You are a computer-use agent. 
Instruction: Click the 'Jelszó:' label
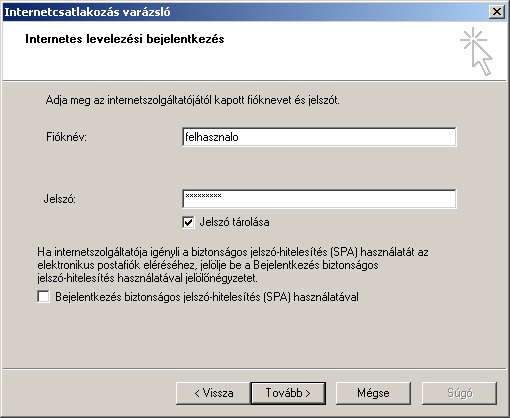coord(60,199)
